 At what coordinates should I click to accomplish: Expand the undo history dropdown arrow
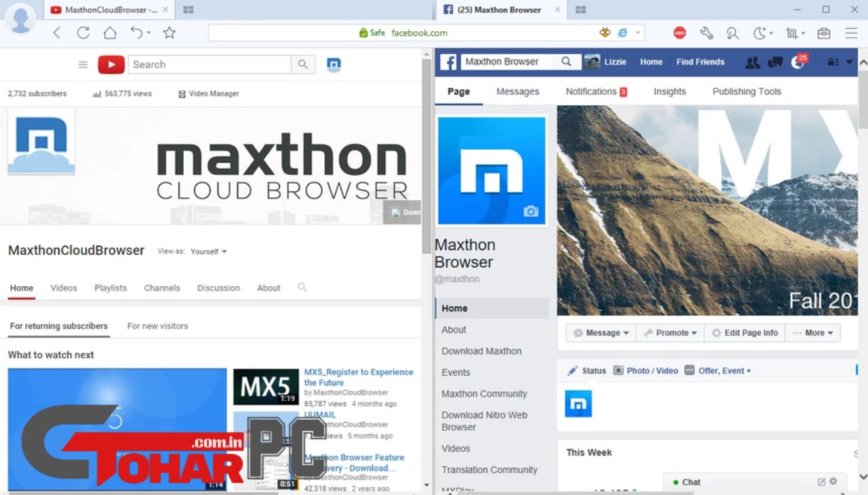147,33
